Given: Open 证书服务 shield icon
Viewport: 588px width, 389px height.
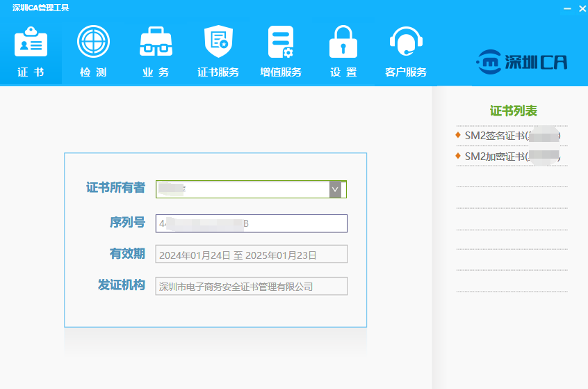Looking at the screenshot, I should (218, 42).
